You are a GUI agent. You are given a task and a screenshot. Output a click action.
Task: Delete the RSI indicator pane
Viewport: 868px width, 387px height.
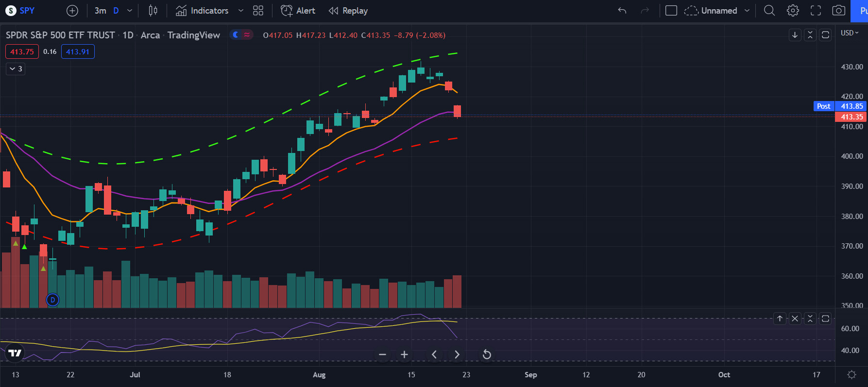click(x=795, y=319)
